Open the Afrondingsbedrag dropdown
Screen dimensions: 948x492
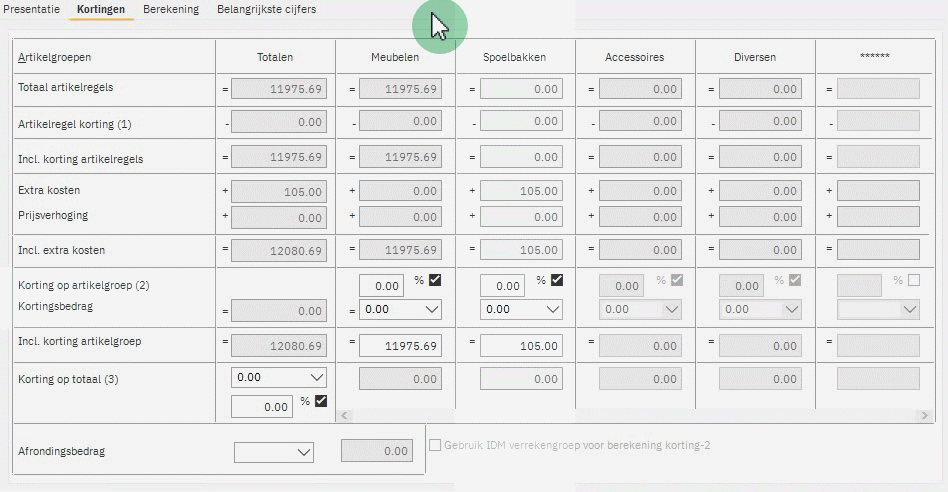[274, 452]
